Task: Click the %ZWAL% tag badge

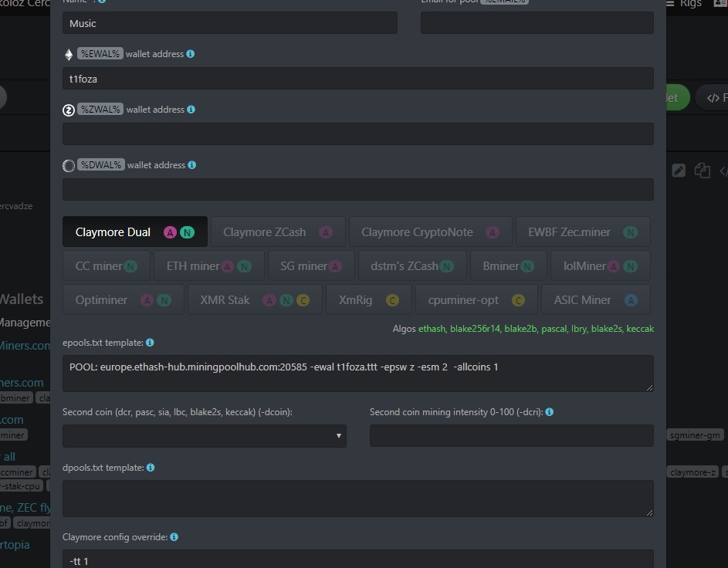Action: tap(100, 110)
